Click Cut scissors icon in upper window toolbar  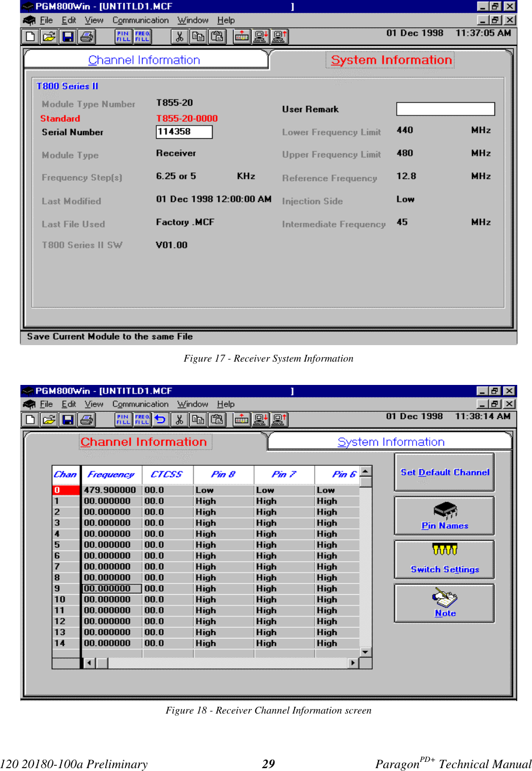pyautogui.click(x=180, y=37)
